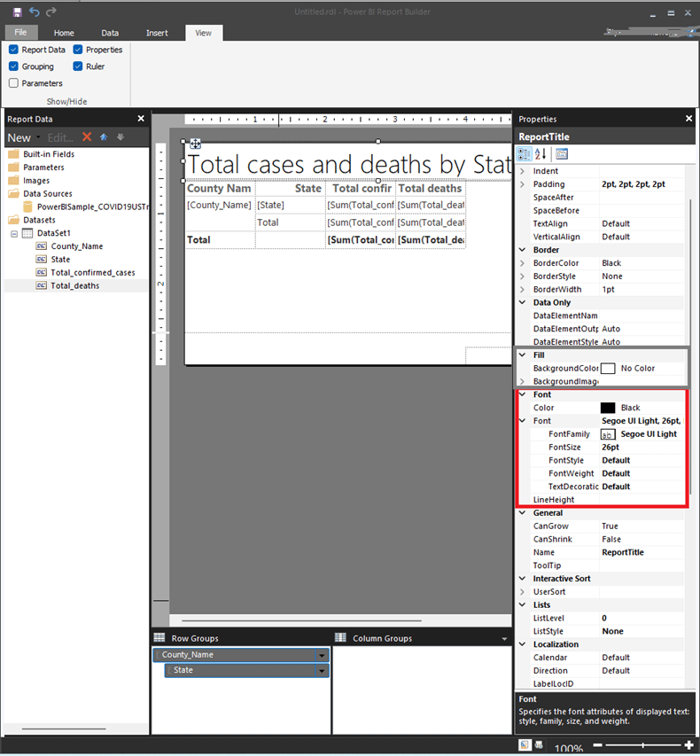Image resolution: width=700 pixels, height=756 pixels.
Task: Click the move handle icon on title textbox
Action: point(195,144)
